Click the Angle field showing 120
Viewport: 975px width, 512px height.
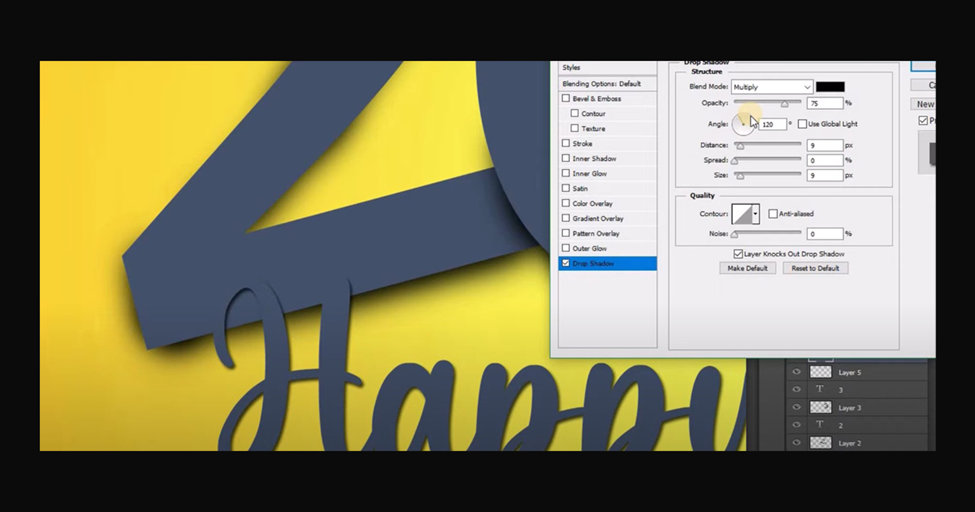tap(773, 124)
